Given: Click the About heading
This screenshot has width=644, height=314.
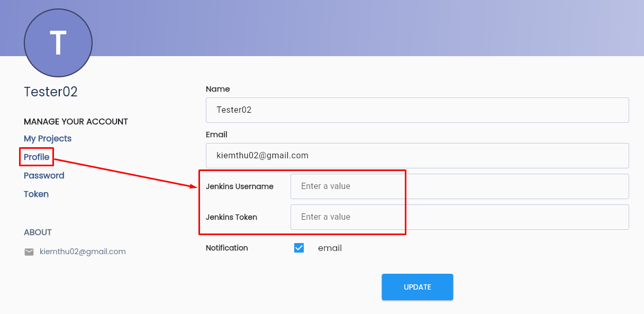Looking at the screenshot, I should point(38,232).
